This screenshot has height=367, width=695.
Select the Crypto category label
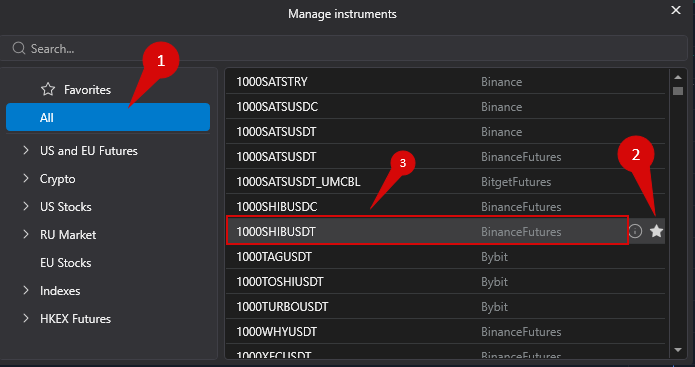coord(58,179)
